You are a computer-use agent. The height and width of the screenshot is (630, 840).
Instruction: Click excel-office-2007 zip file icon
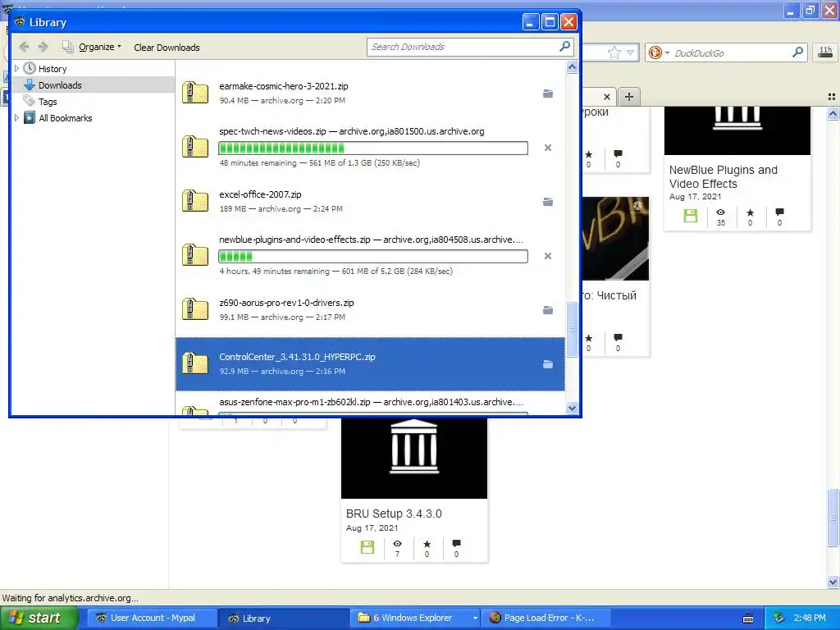(x=195, y=201)
